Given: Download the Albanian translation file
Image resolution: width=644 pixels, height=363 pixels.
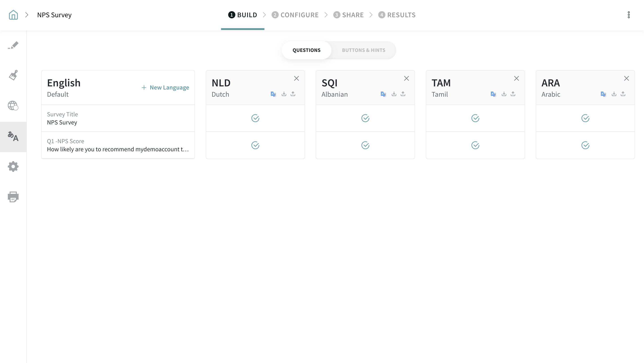Looking at the screenshot, I should click(x=394, y=94).
